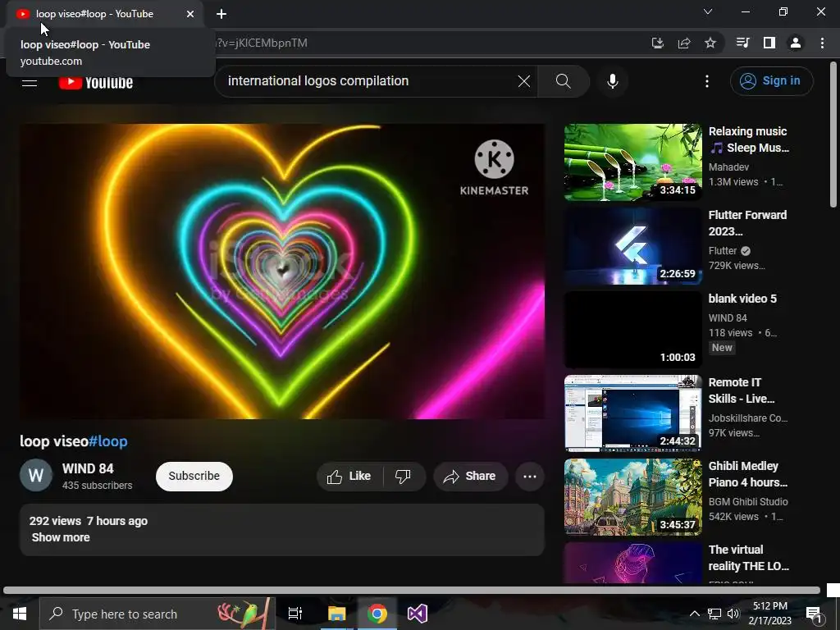Open WIND 84 channel name link

point(88,468)
